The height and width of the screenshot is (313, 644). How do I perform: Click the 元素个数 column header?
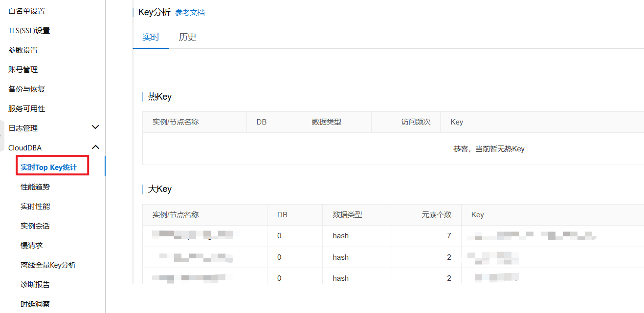pyautogui.click(x=436, y=215)
